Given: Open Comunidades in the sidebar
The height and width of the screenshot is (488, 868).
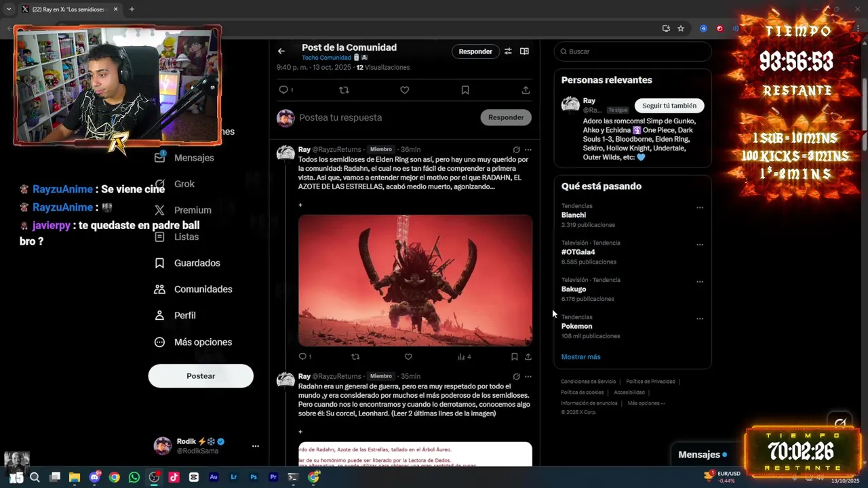Looking at the screenshot, I should (x=193, y=289).
